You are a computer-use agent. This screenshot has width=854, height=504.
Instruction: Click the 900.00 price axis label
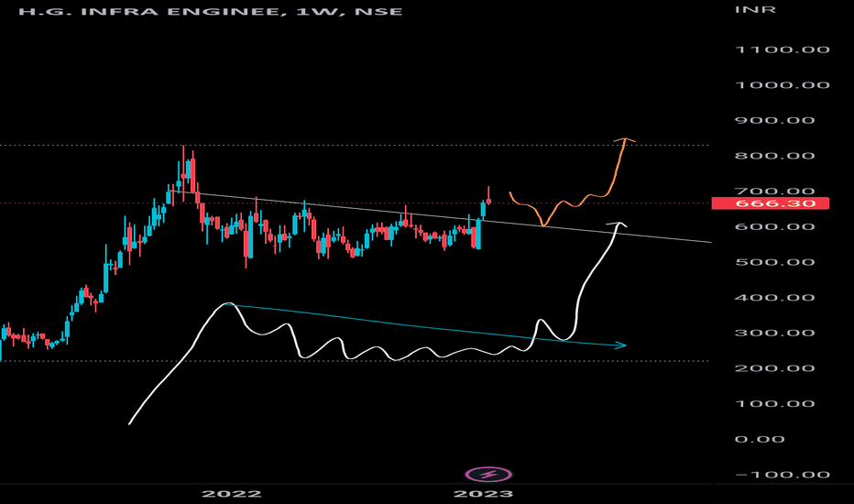click(x=775, y=120)
